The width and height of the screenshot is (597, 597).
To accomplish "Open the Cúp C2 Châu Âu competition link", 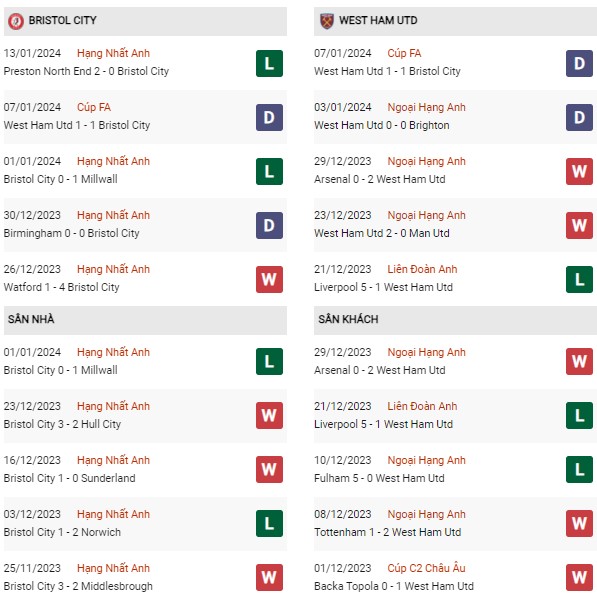I will pyautogui.click(x=426, y=568).
